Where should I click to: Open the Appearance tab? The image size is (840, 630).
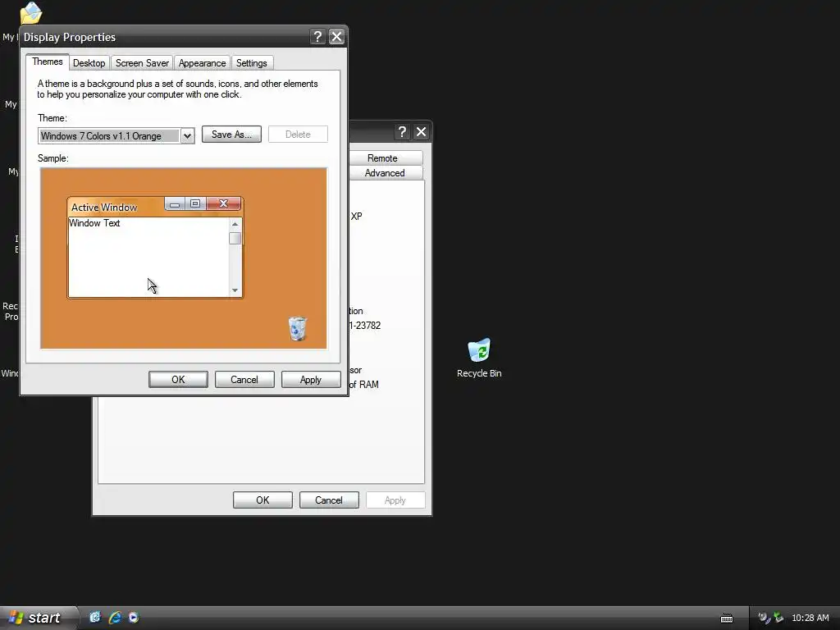point(202,63)
